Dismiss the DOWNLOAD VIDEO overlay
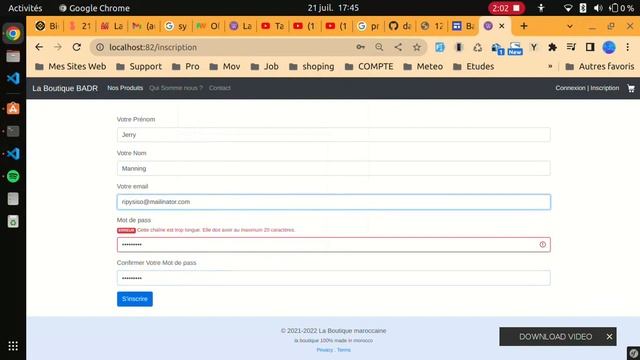The height and width of the screenshot is (360, 640). pos(609,337)
